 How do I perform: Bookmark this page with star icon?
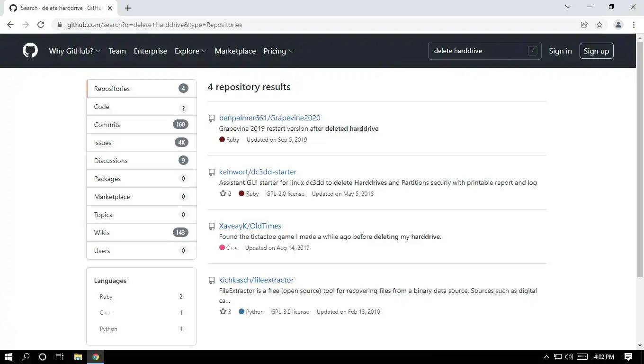[x=599, y=25]
